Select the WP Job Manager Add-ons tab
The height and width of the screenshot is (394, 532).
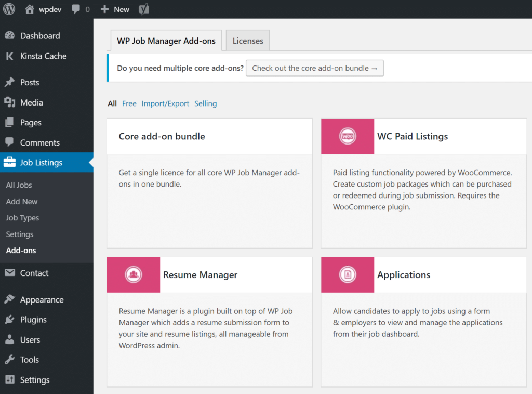point(166,41)
